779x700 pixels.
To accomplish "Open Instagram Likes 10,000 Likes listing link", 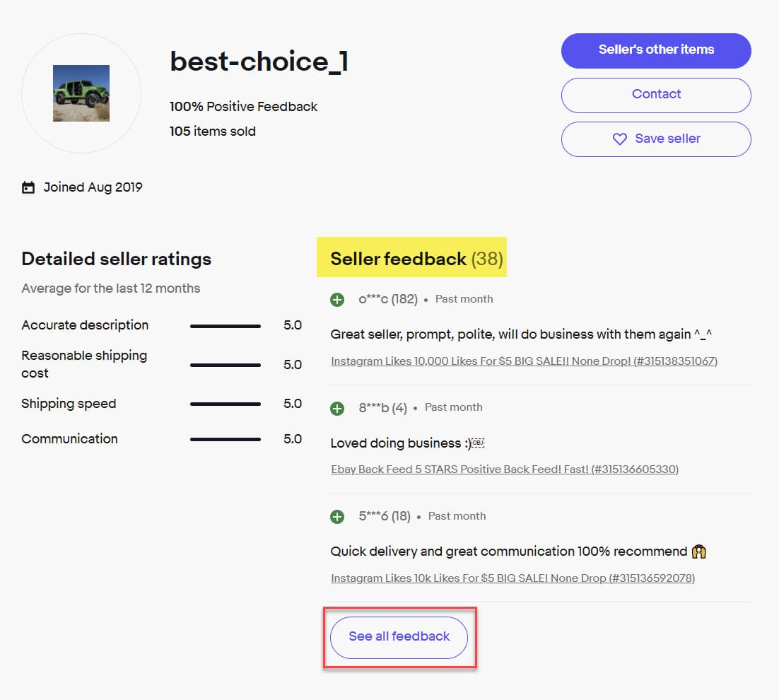I will tap(524, 361).
